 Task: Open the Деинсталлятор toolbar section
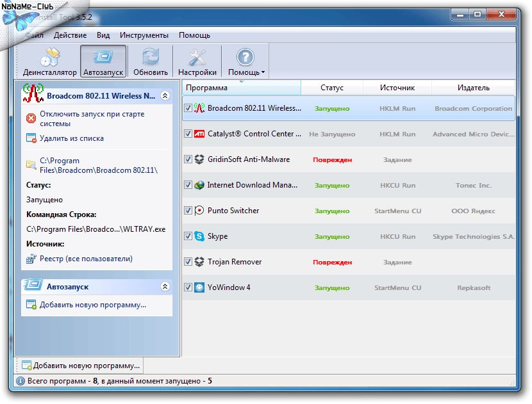pos(50,61)
